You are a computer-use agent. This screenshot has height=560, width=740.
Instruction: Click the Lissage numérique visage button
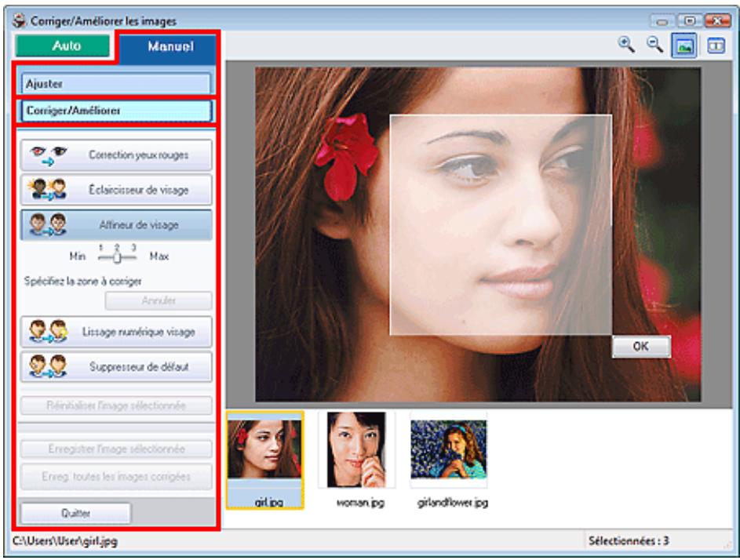[116, 332]
